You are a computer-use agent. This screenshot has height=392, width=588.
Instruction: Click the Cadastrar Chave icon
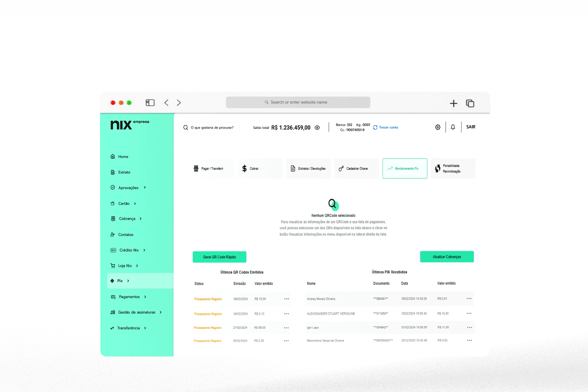click(341, 168)
